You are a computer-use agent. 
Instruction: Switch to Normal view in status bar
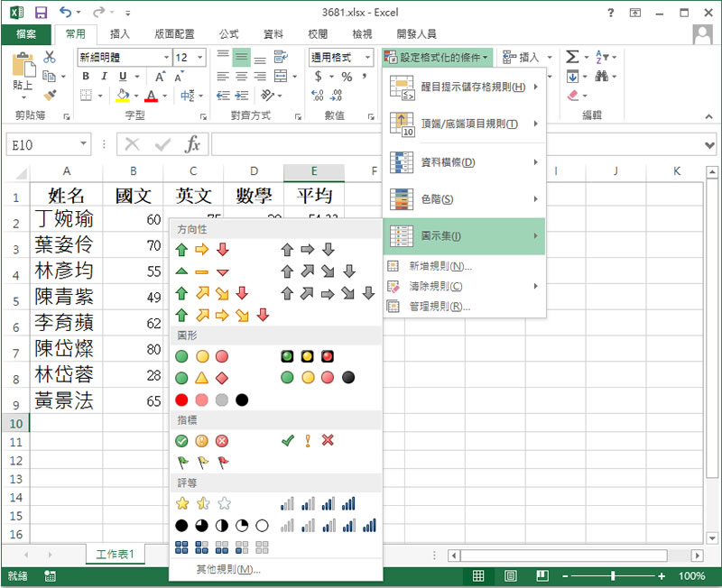point(478,575)
